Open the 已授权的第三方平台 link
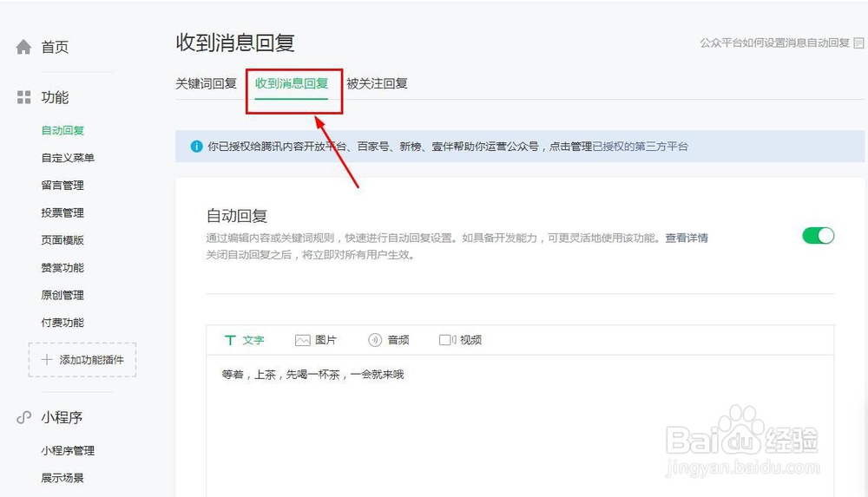The height and width of the screenshot is (497, 868). [x=640, y=146]
